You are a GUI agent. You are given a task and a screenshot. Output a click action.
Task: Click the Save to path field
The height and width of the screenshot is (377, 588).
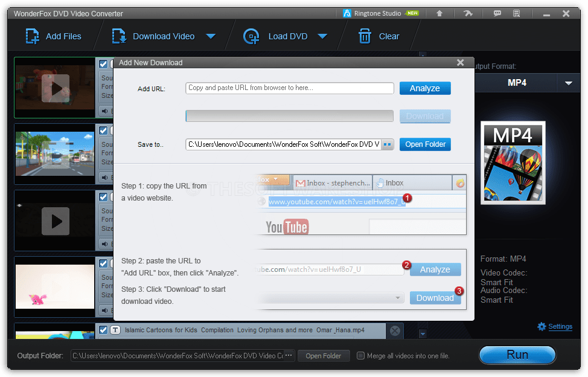[x=284, y=144]
